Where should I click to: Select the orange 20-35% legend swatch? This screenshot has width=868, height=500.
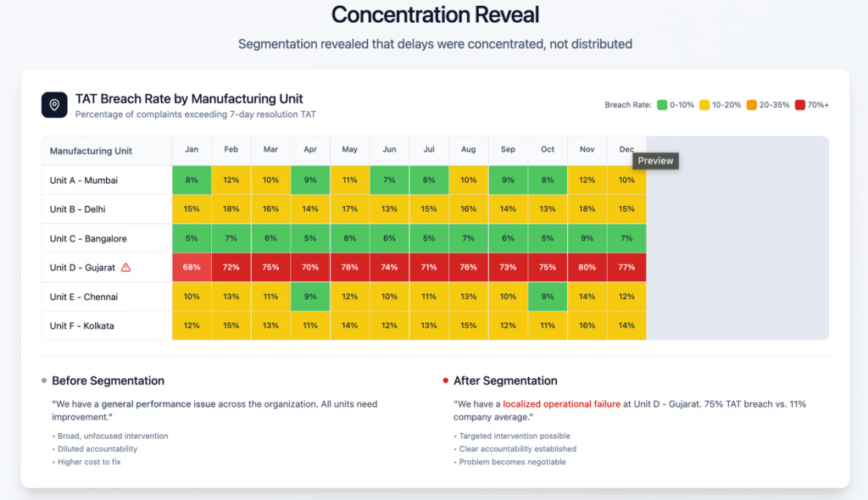pyautogui.click(x=752, y=105)
